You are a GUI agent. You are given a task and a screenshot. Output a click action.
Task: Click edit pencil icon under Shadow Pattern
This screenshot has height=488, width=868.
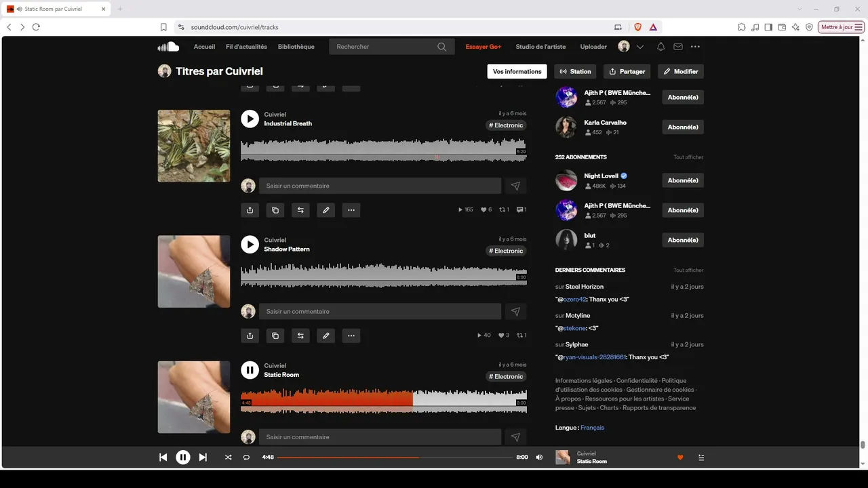click(x=325, y=335)
